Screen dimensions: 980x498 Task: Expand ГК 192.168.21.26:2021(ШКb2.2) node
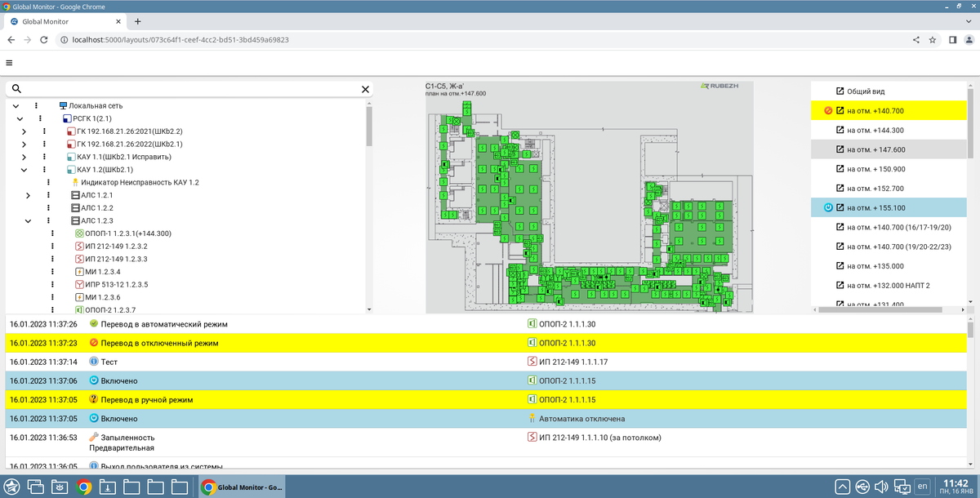[24, 131]
